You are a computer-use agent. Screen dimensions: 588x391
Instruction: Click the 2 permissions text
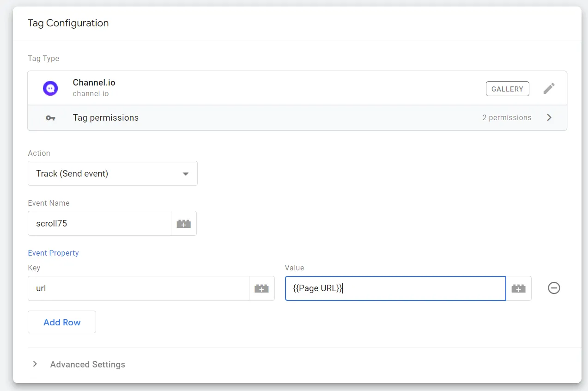pyautogui.click(x=507, y=118)
